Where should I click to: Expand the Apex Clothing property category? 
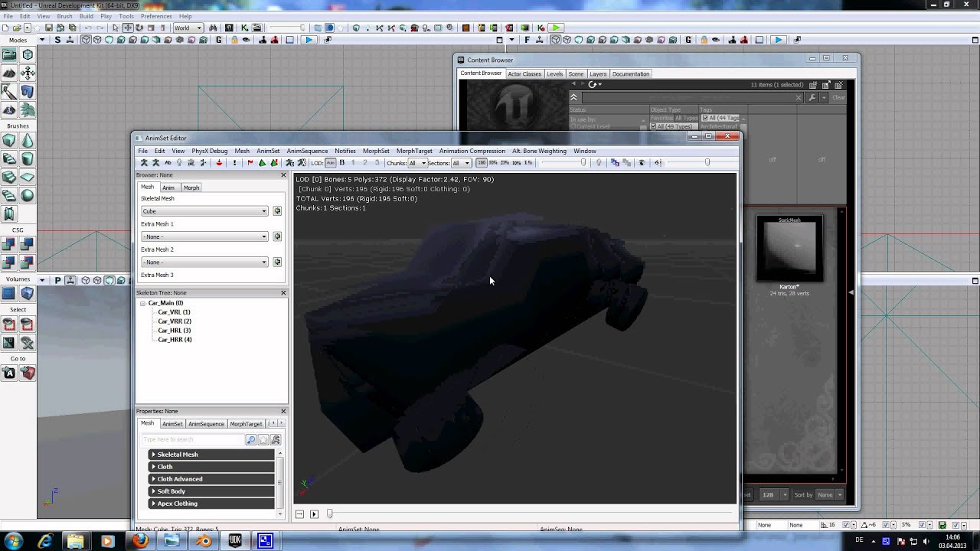coord(212,504)
